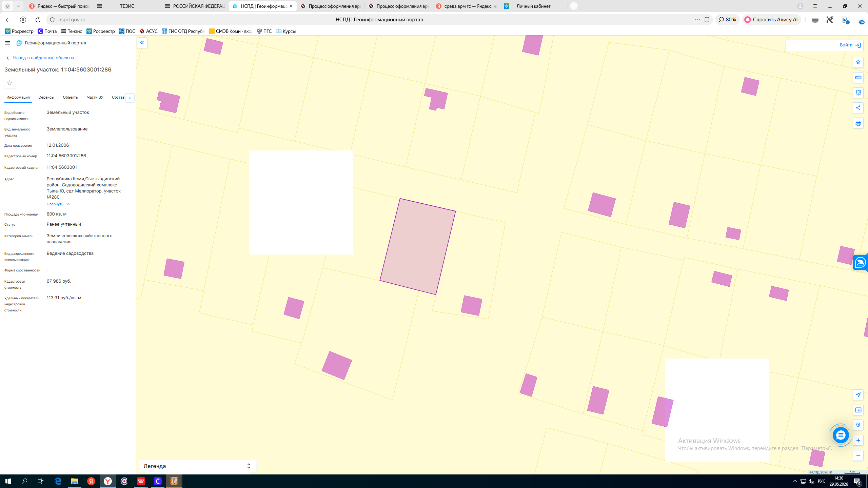Open the ГИС ОГД bookmark
Screen dimensions: 868x488
pos(183,31)
